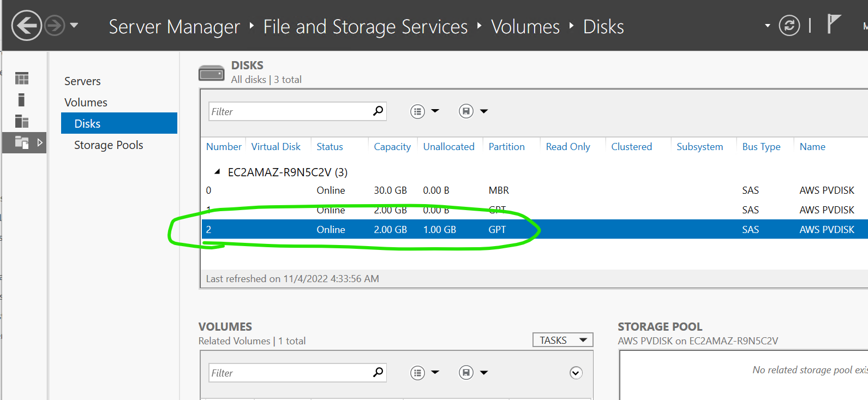The width and height of the screenshot is (868, 400).
Task: Open the Volumes TASKS dropdown
Action: [563, 340]
